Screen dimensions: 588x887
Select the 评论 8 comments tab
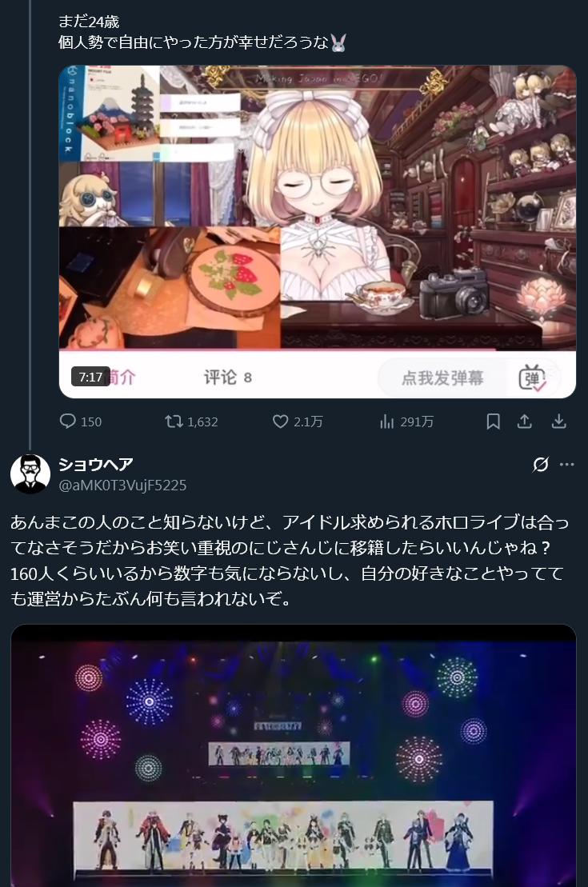pyautogui.click(x=227, y=378)
